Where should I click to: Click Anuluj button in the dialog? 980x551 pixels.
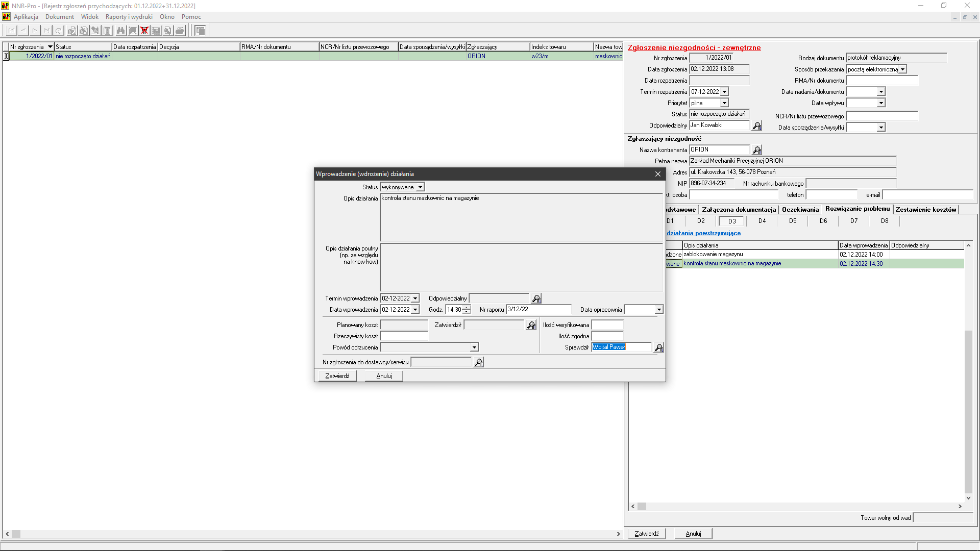(384, 377)
